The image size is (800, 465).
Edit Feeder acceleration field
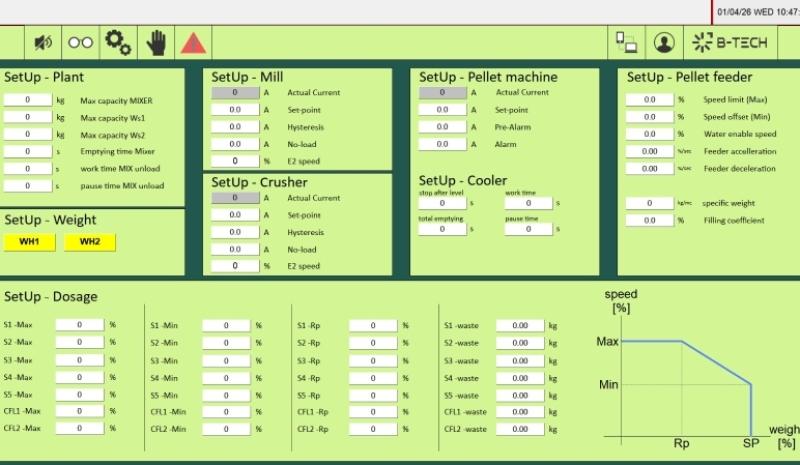coord(649,151)
